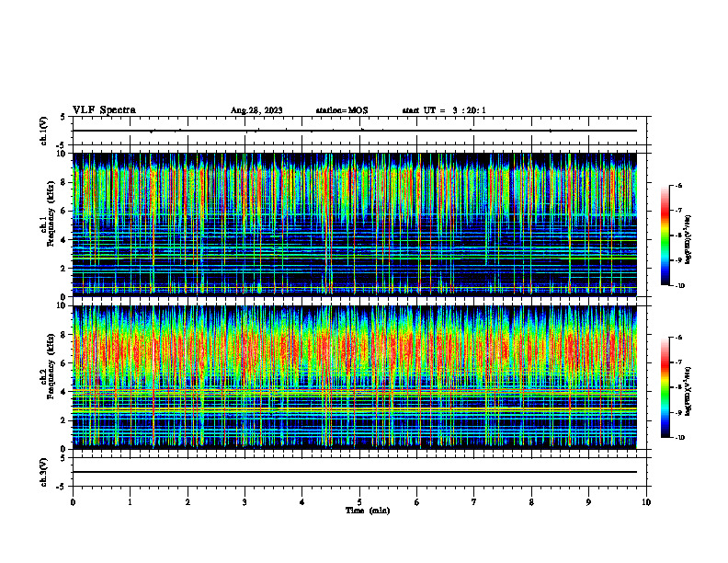Click time axis tick label "7"

474,502
